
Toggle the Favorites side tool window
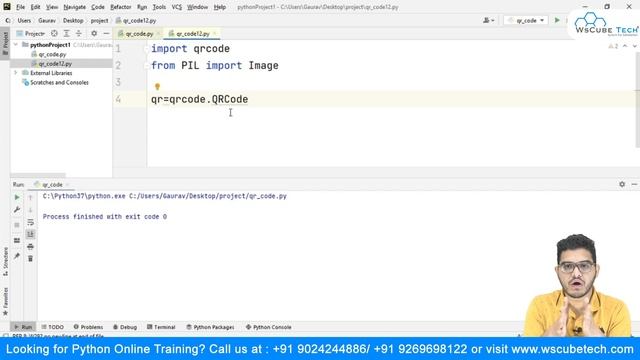pos(5,301)
